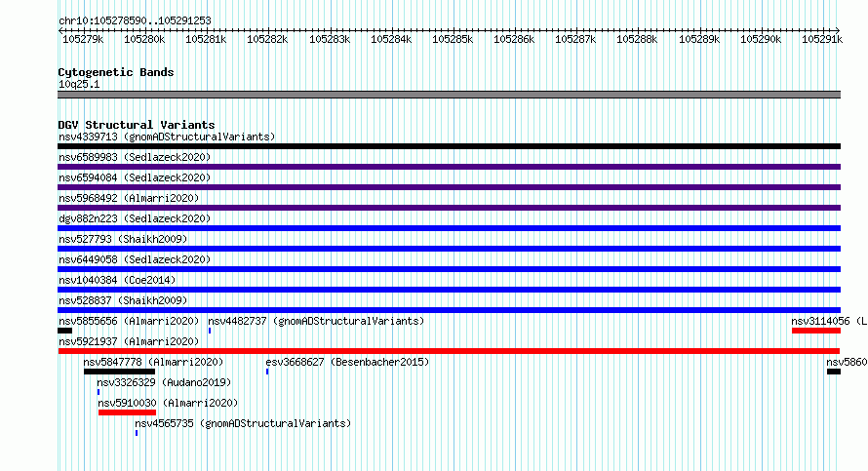Click the 105281k ruler tick label
This screenshot has width=868, height=471.
click(x=206, y=39)
